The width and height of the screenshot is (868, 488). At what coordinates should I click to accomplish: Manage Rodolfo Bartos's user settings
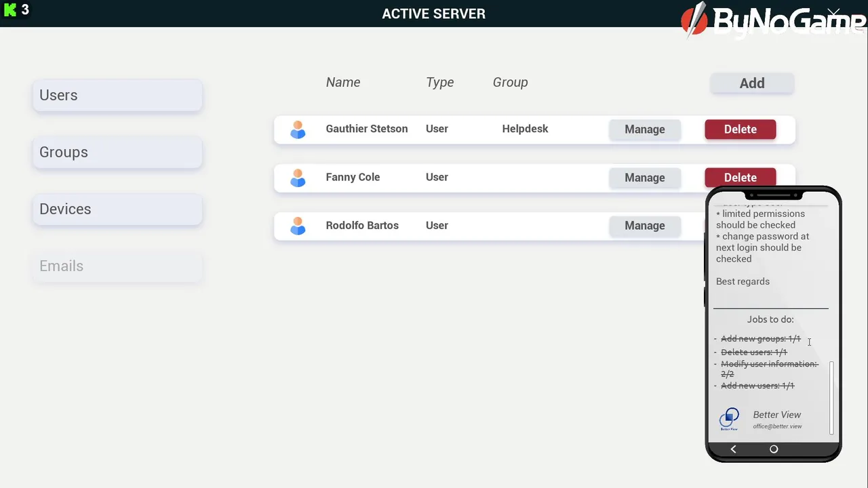pos(644,226)
